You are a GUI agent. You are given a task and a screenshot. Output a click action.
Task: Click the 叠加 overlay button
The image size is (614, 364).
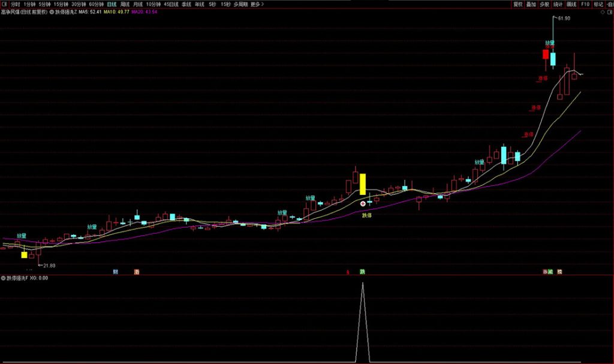point(531,4)
